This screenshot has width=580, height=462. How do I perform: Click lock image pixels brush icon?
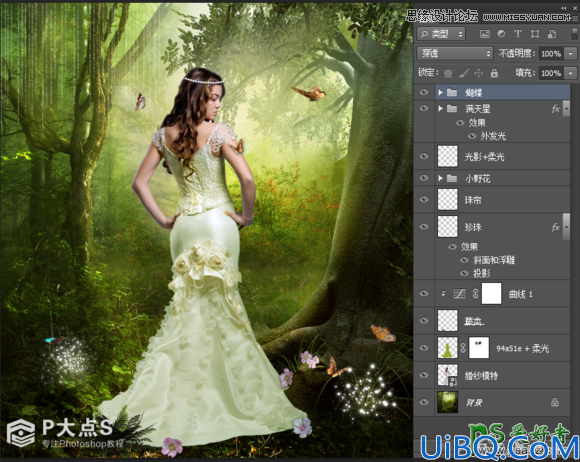point(463,73)
